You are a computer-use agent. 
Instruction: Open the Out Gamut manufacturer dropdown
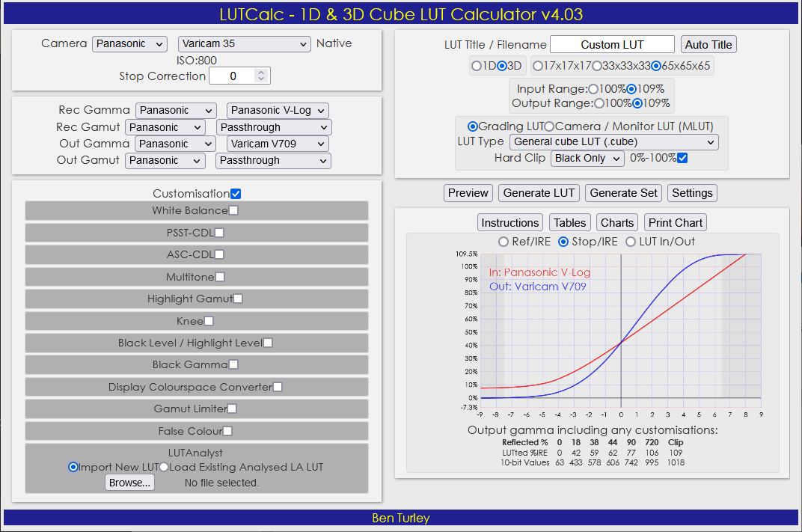(165, 161)
